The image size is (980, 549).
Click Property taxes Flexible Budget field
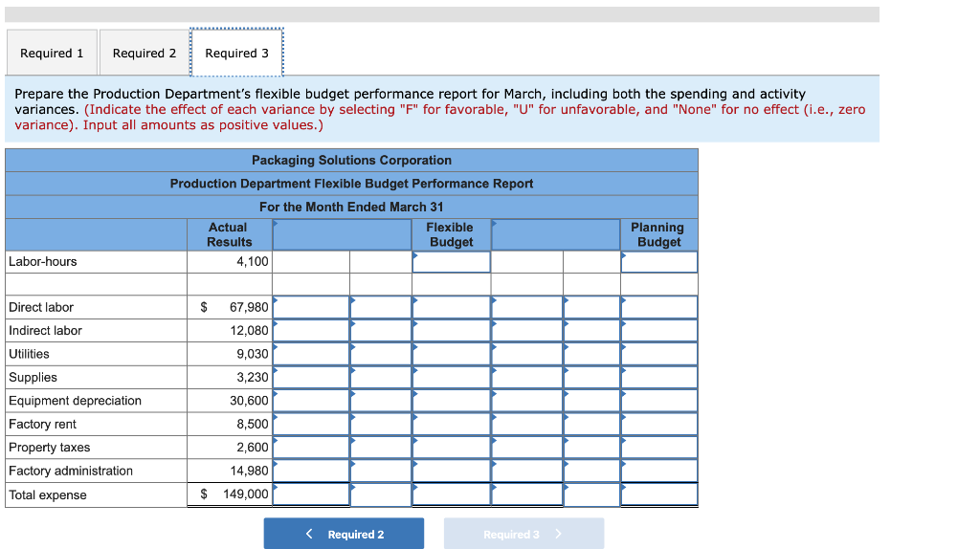click(452, 448)
